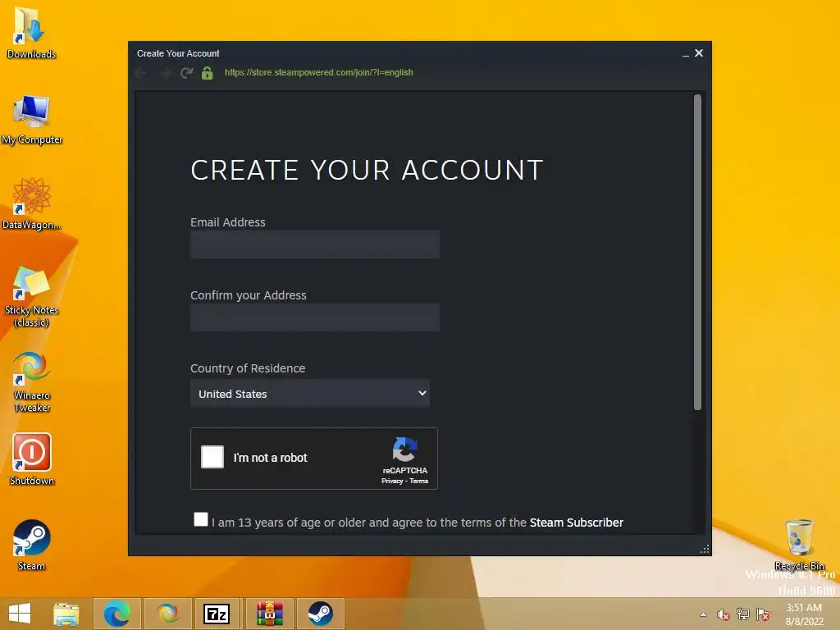Open the Edge Canary taskbar icon

click(x=167, y=614)
